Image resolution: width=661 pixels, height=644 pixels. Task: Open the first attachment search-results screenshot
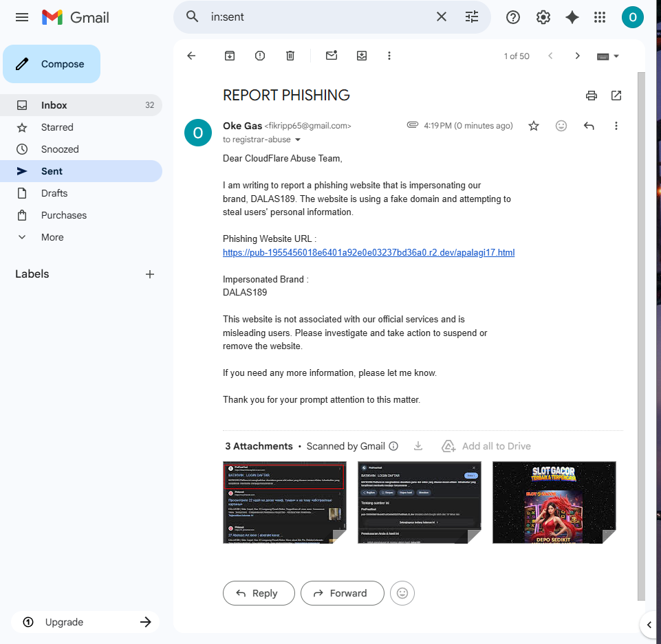click(285, 502)
